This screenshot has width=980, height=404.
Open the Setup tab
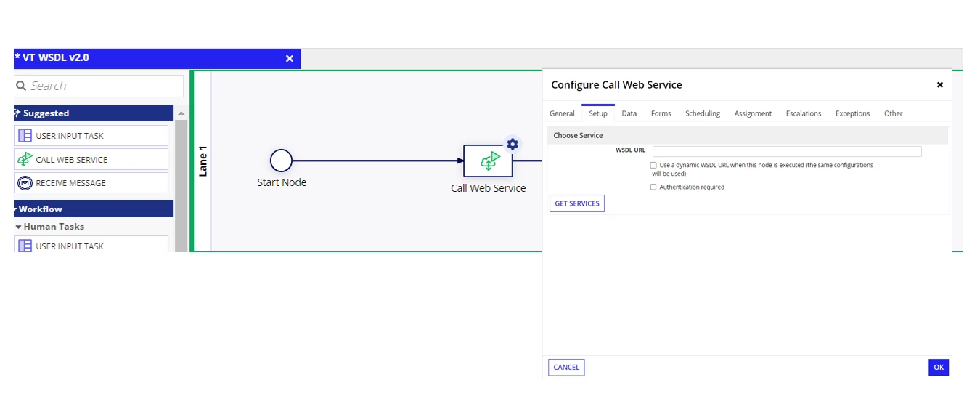coord(598,113)
